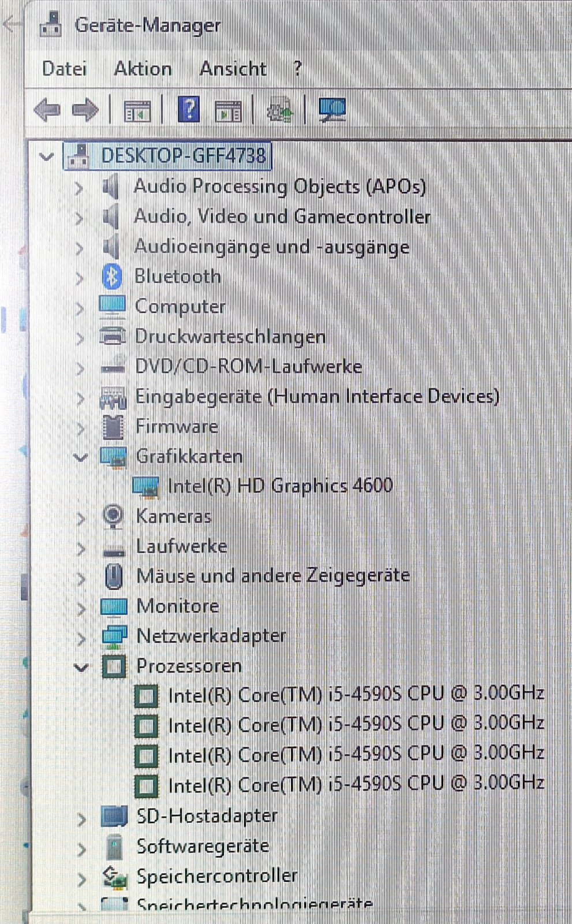The width and height of the screenshot is (572, 924).
Task: Select the Softwaregeräte label
Action: click(x=203, y=847)
